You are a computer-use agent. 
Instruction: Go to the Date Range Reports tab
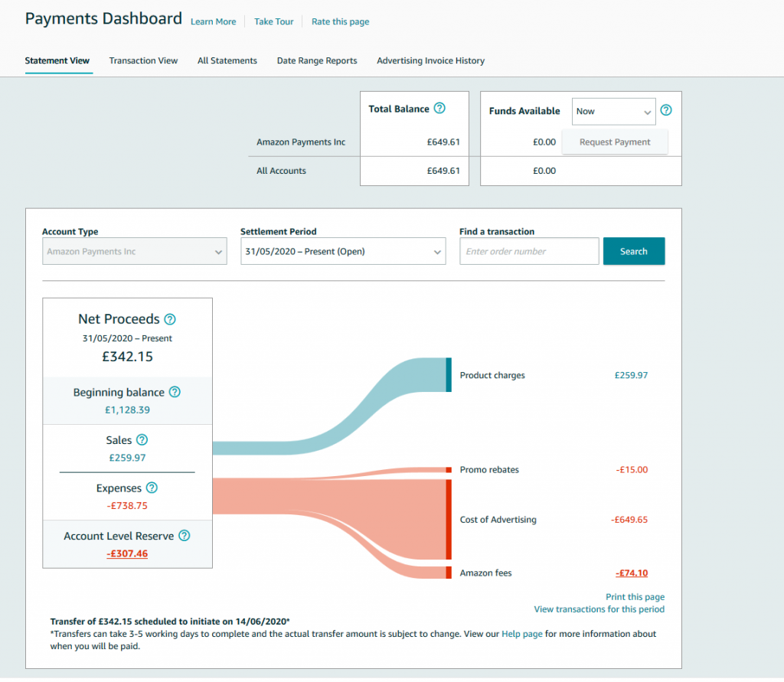317,60
